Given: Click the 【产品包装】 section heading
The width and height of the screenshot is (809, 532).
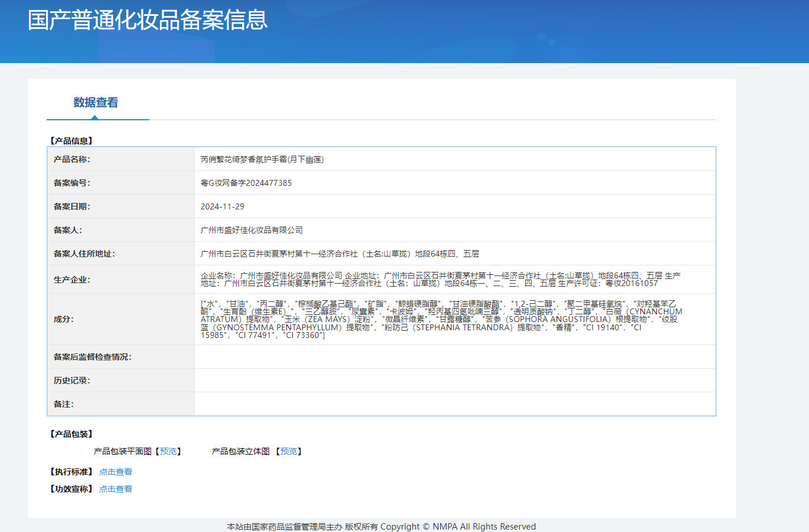Looking at the screenshot, I should pyautogui.click(x=71, y=434).
